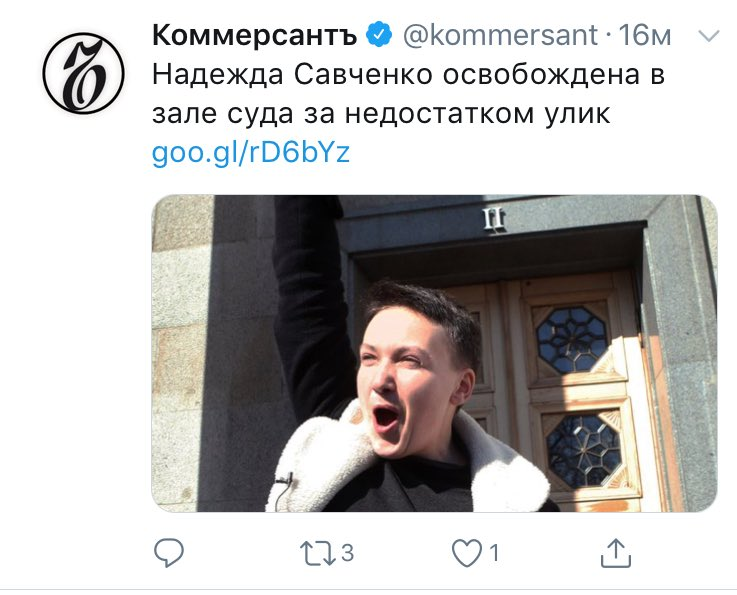Like the tweet with the heart icon
737x595 pixels.
(467, 553)
